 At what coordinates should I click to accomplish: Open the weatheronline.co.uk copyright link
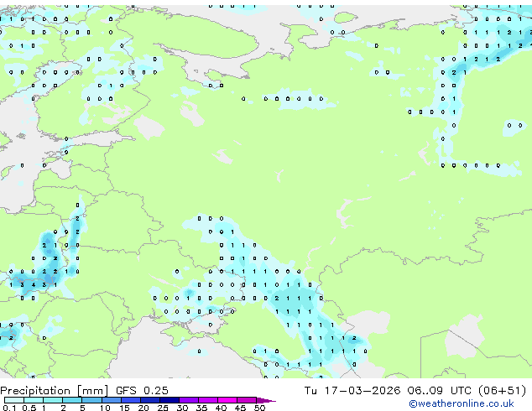pos(461,403)
